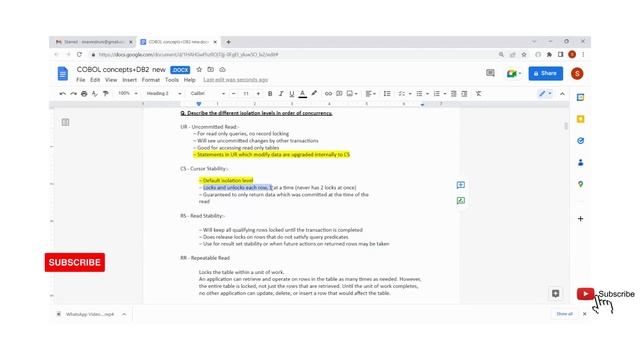Open the numbered list dropdown
This screenshot has width=640, height=360.
click(x=440, y=94)
